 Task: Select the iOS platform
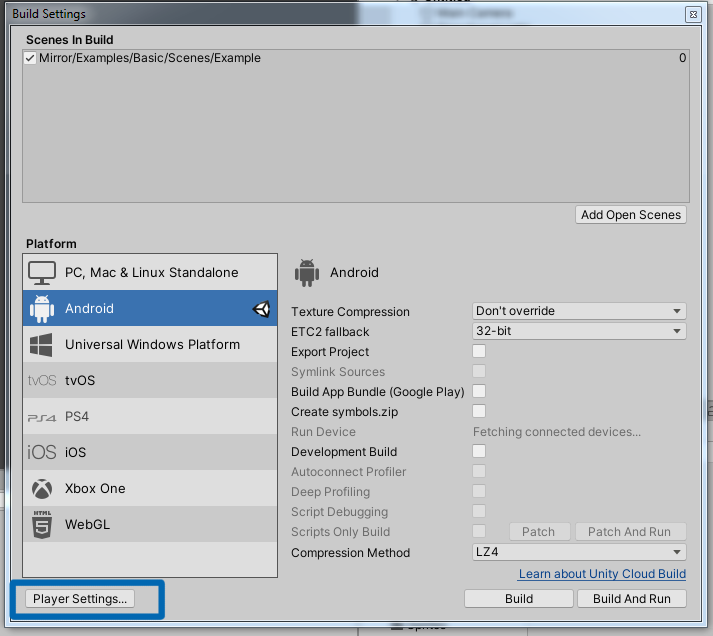click(x=150, y=452)
